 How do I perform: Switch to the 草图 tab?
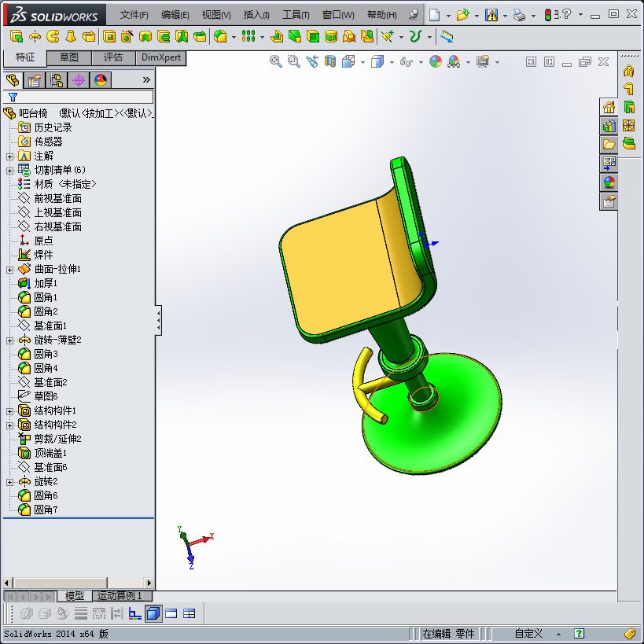click(68, 57)
